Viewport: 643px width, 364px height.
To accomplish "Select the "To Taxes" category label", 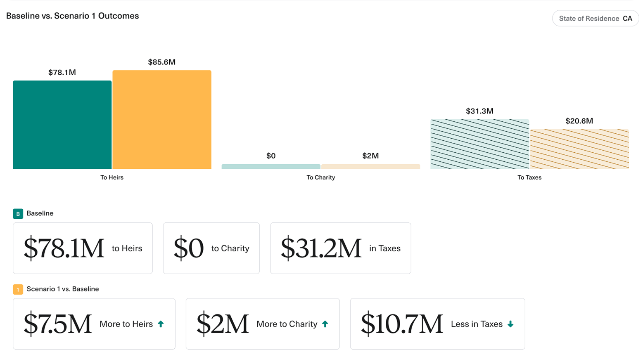I will 529,177.
